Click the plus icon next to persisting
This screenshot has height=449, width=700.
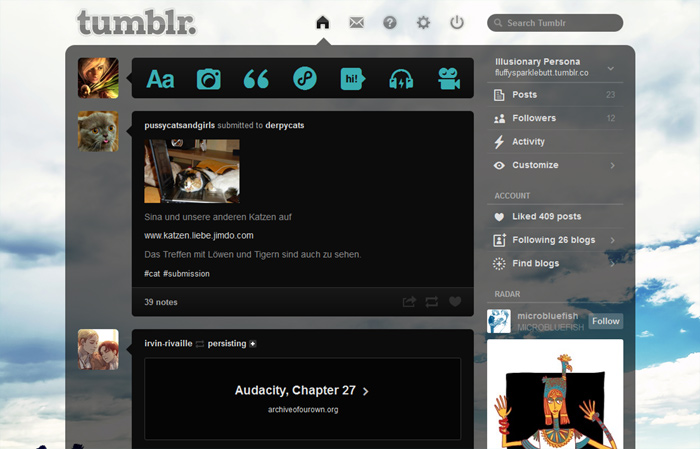(253, 344)
